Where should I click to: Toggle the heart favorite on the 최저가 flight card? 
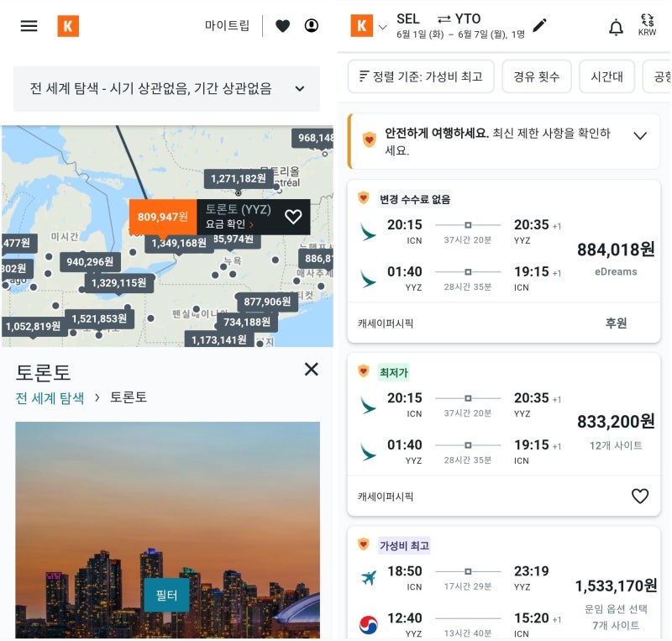coord(640,496)
